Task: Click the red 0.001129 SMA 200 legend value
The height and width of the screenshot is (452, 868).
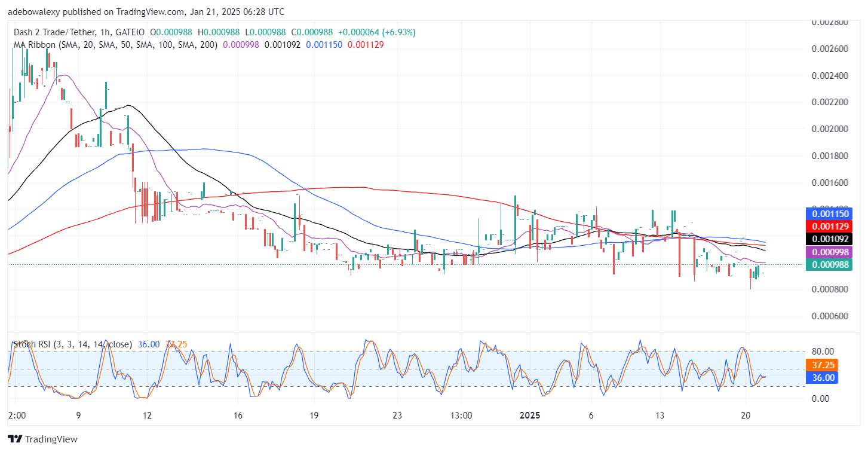Action: [x=366, y=44]
